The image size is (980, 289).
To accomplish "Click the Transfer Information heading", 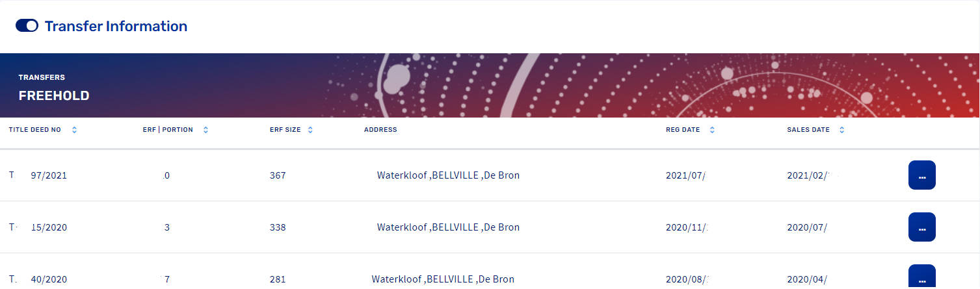I will click(x=116, y=27).
